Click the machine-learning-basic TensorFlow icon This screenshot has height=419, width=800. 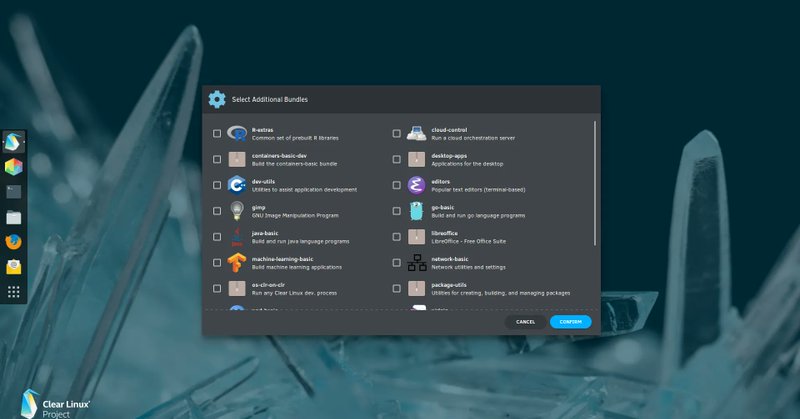(237, 262)
